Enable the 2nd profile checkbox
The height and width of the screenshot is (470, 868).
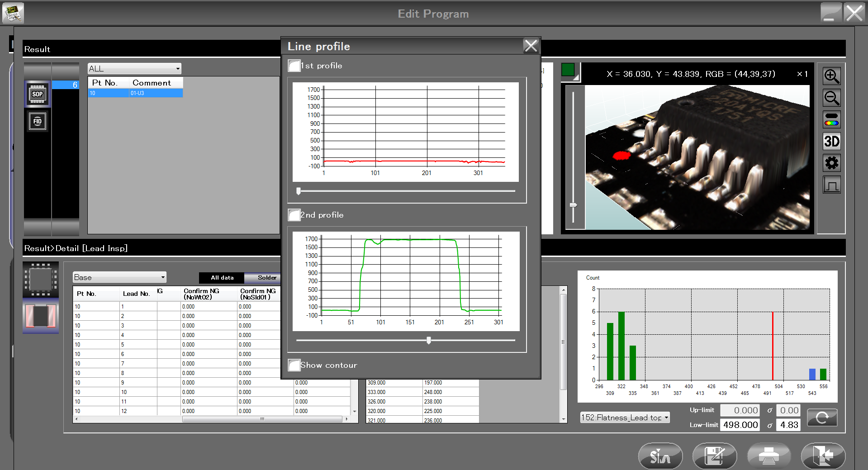pyautogui.click(x=294, y=215)
